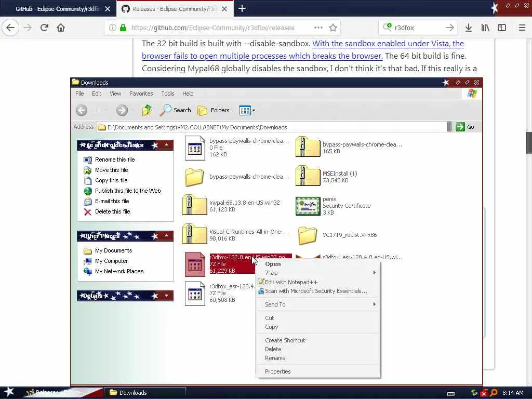Viewport: 532px width, 399px height.
Task: Open Explorer View menu
Action: pyautogui.click(x=115, y=94)
